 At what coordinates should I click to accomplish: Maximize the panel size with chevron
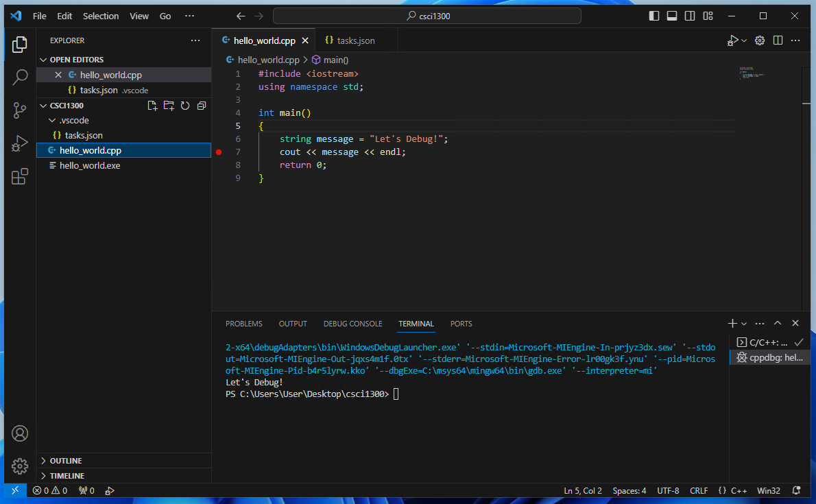[x=778, y=324]
